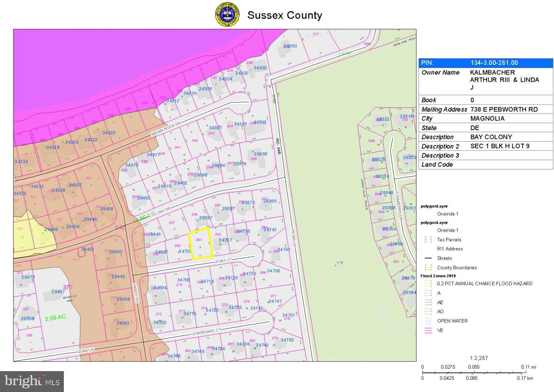Click address 34300 on the map
Screen dimensions: 554x392
click(260, 68)
